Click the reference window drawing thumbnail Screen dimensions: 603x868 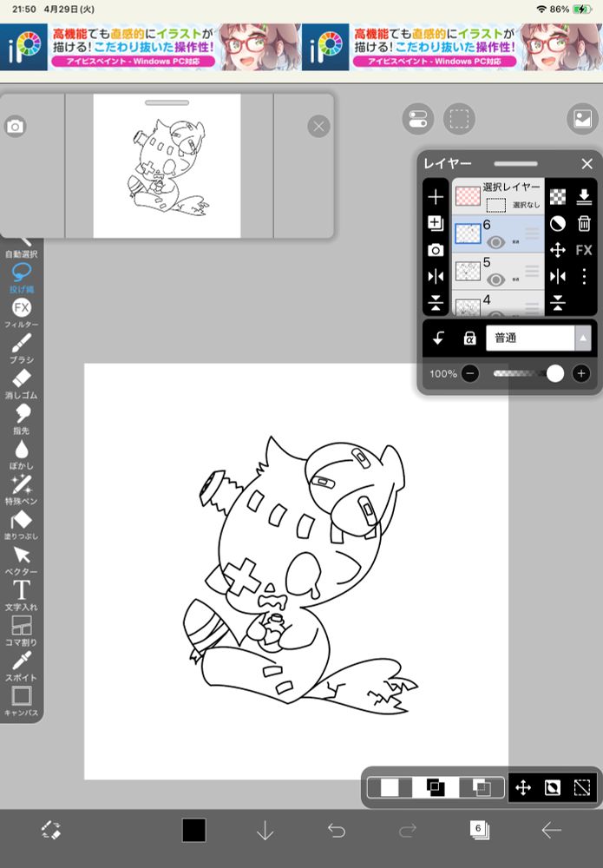167,166
